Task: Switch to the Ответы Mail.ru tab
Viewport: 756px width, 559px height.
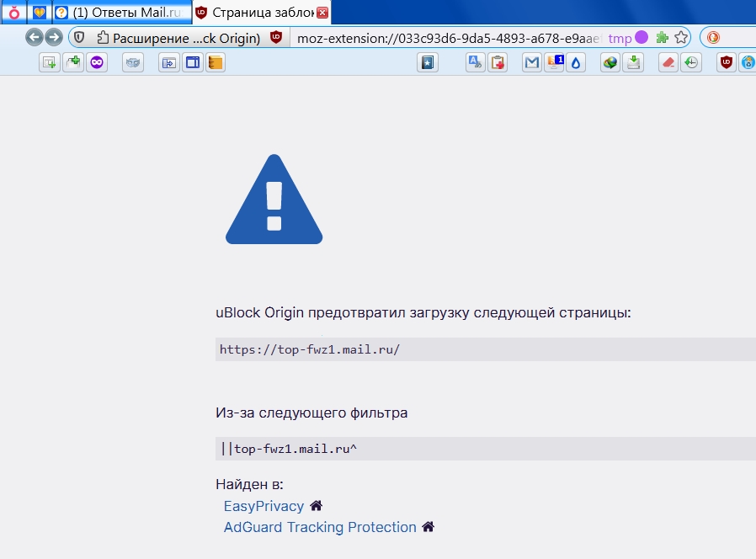Action: click(x=122, y=13)
